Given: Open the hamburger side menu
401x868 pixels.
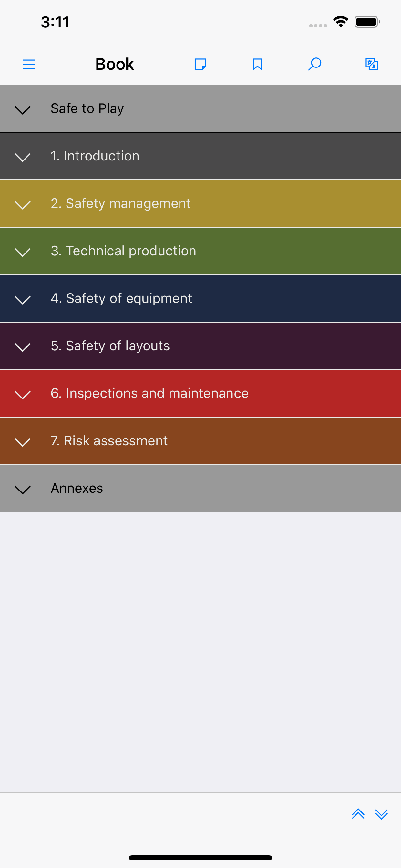Looking at the screenshot, I should [29, 64].
